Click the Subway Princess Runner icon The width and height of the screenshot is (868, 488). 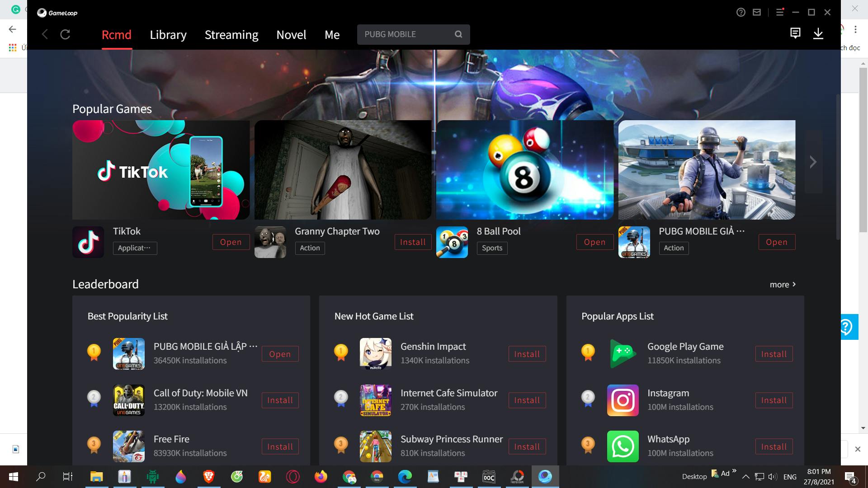click(376, 446)
